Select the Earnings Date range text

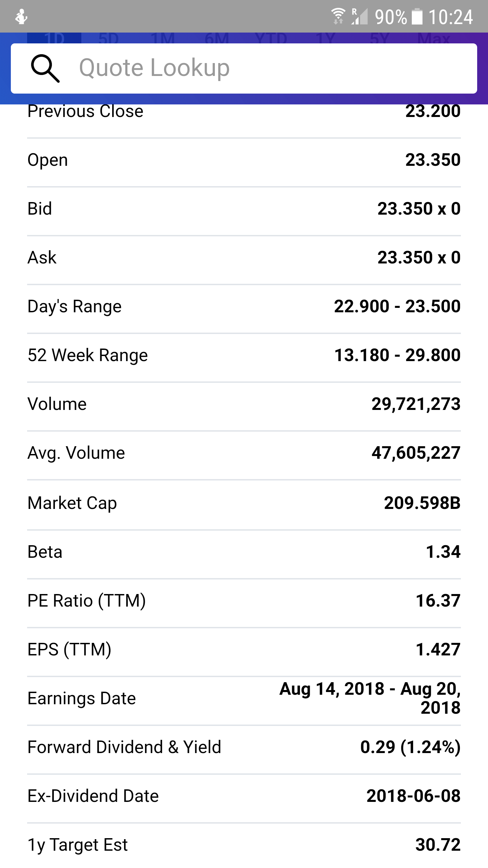click(x=370, y=698)
